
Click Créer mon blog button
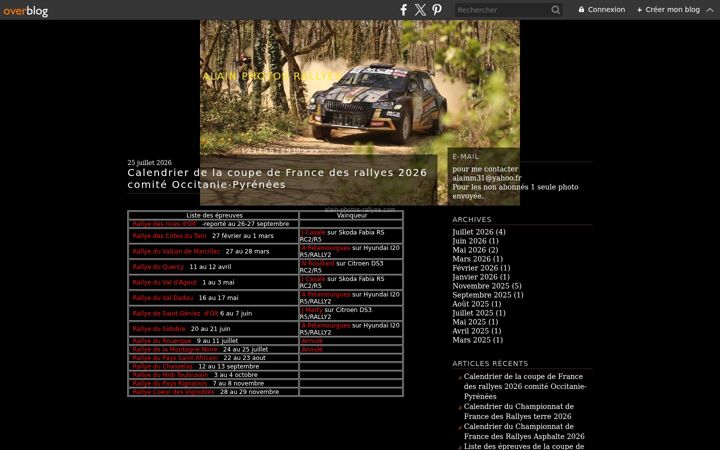tap(668, 10)
